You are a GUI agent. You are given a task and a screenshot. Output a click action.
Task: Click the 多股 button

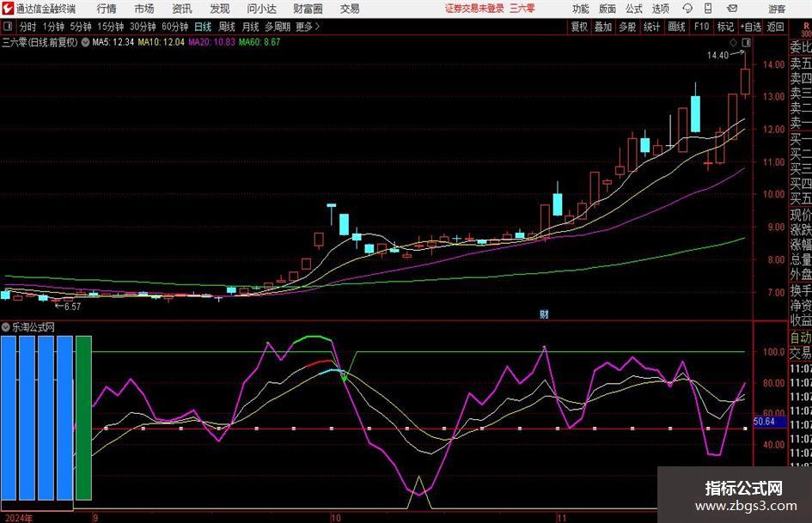(x=627, y=27)
